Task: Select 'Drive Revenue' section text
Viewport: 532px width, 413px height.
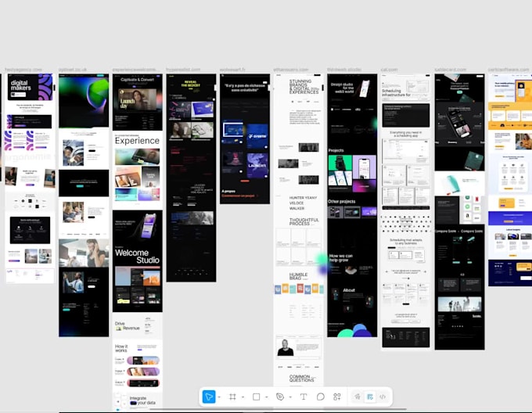Action: [x=128, y=326]
